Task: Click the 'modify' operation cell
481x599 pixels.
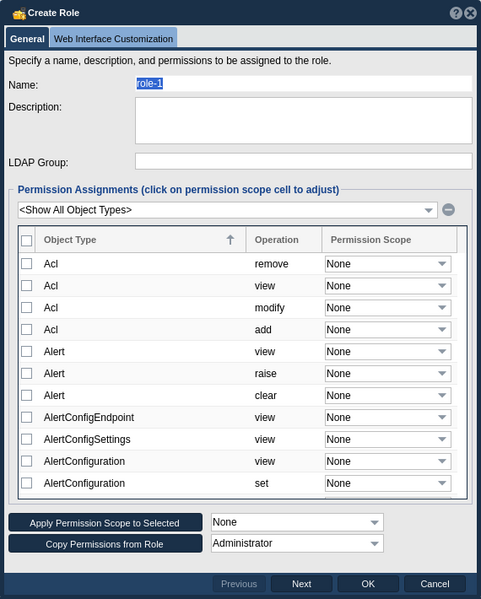Action: pyautogui.click(x=269, y=308)
